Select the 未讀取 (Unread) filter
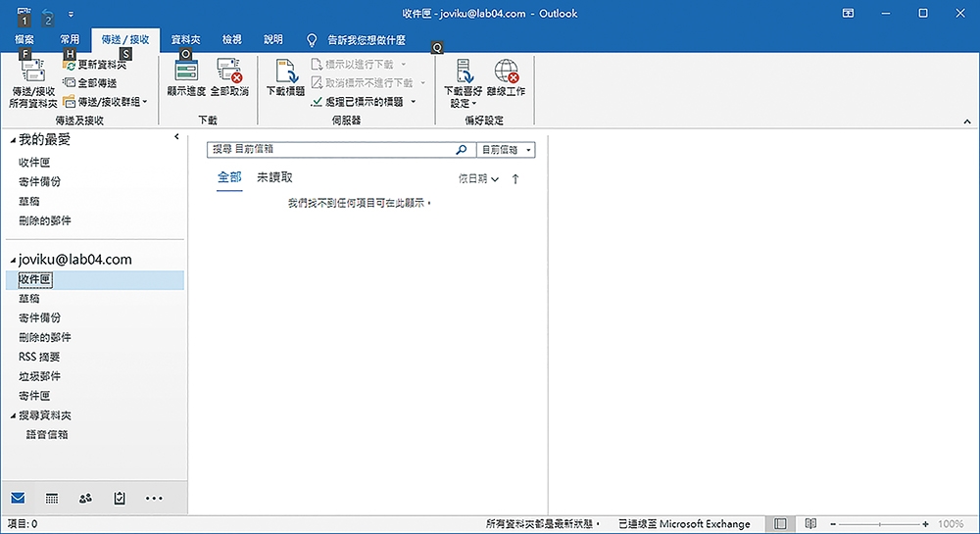This screenshot has width=980, height=534. tap(275, 177)
